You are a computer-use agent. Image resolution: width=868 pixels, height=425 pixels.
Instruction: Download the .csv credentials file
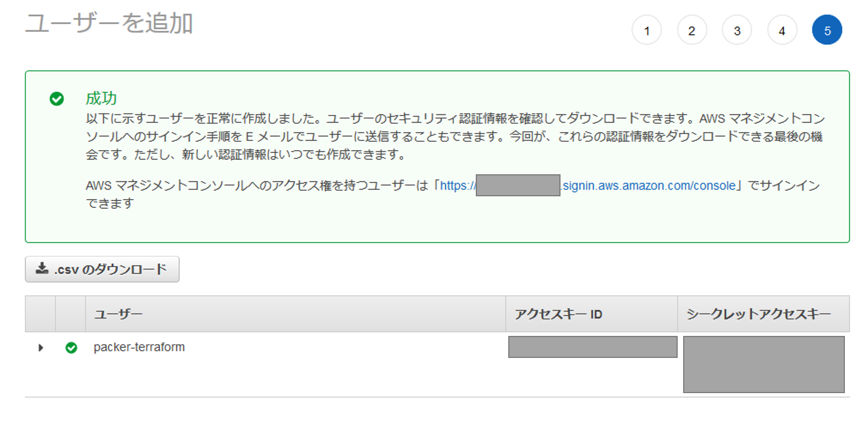pyautogui.click(x=102, y=269)
